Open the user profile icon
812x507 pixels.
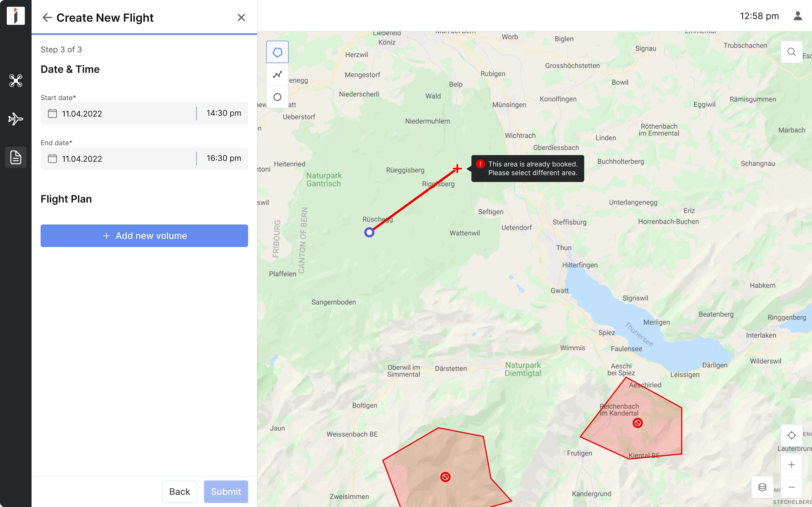(x=798, y=16)
